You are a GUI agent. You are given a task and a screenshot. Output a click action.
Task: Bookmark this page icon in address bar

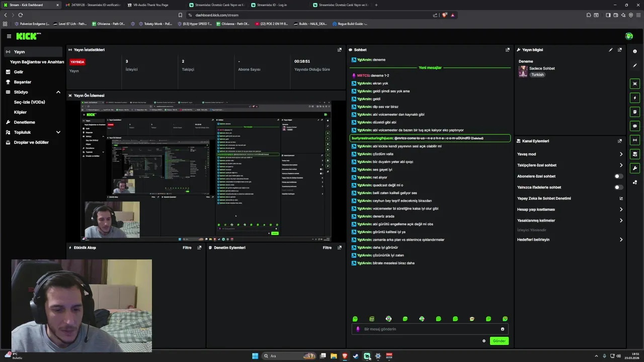(x=180, y=15)
